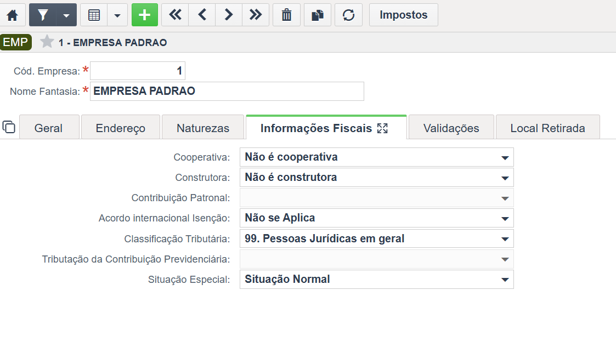
Task: Go to the home screen icon
Action: click(x=13, y=15)
